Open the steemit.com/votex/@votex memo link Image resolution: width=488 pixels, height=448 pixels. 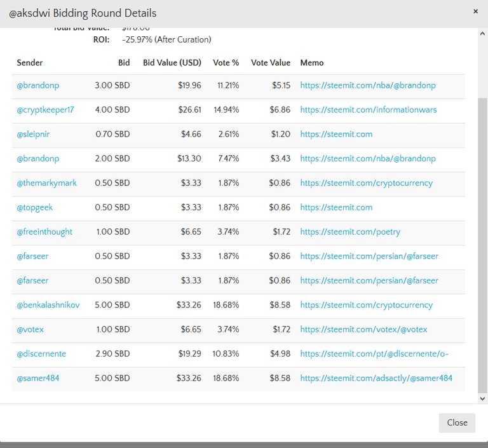pyautogui.click(x=363, y=329)
